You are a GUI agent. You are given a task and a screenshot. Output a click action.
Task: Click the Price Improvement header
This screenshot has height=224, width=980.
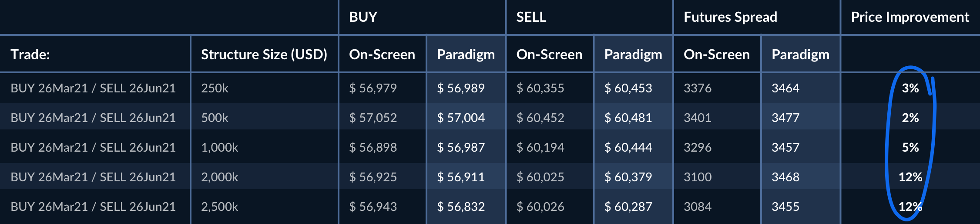pos(910,17)
